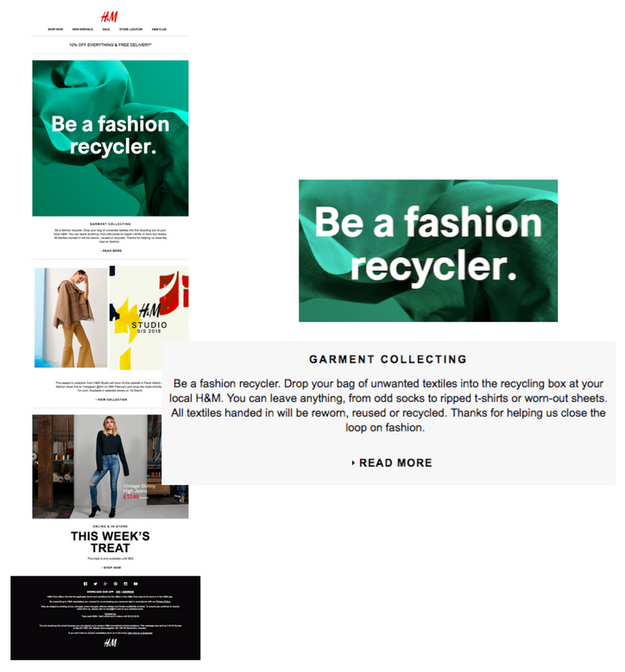
Task: Click the unsubscribe link in footer
Action: 140,632
